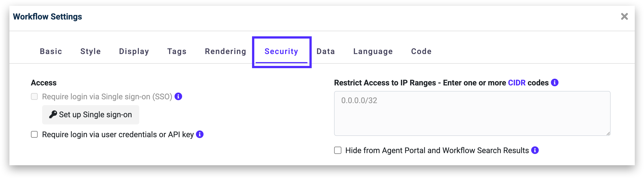Check Hide from Agent Portal and Search Results

click(x=338, y=150)
